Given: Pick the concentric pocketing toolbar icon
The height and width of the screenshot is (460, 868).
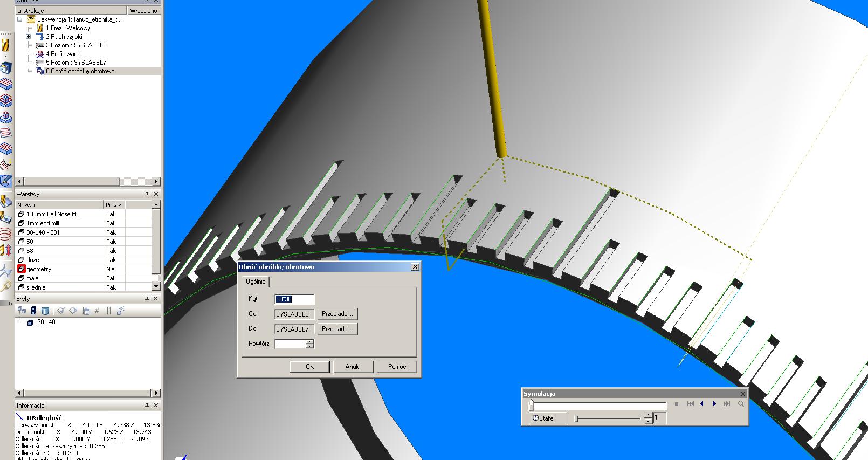Looking at the screenshot, I should pos(5,148).
